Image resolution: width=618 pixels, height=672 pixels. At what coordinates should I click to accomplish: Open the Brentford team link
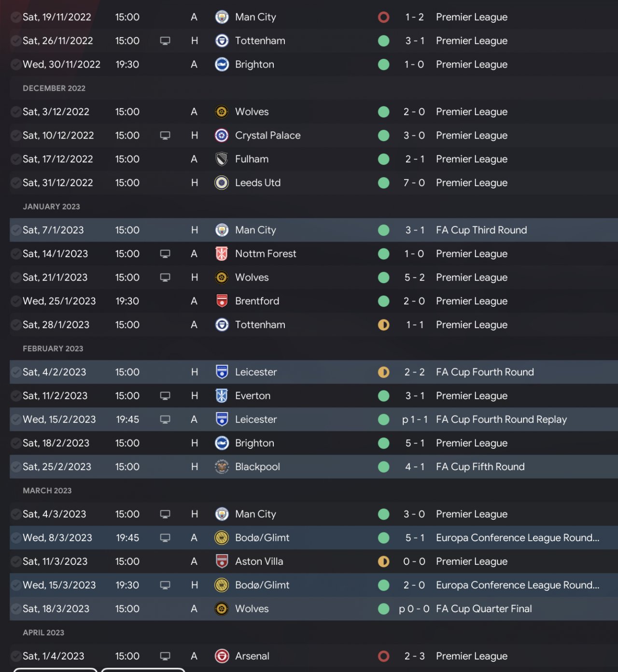pos(257,301)
